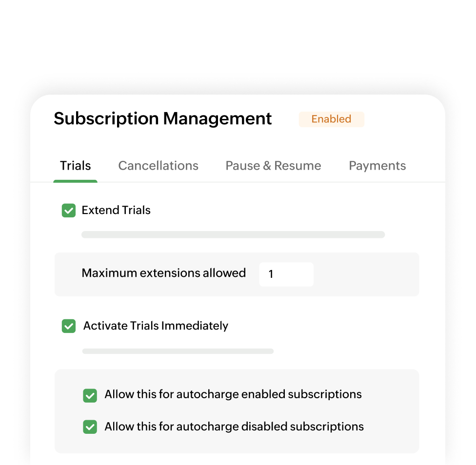Click the checkmark icon beside Activate Trials Immediately
The width and height of the screenshot is (476, 465).
tap(69, 326)
